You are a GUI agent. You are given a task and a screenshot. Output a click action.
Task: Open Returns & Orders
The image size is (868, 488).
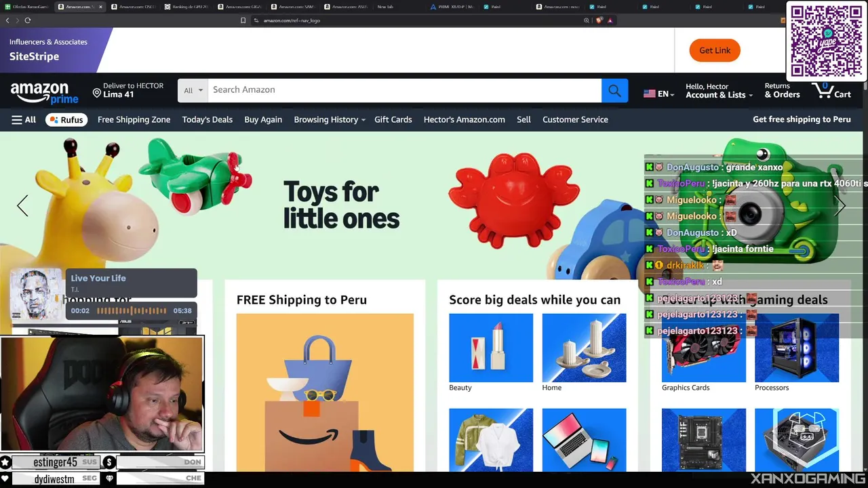tap(782, 91)
